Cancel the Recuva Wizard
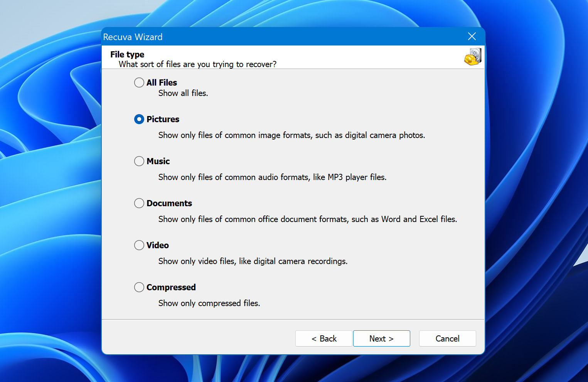The image size is (588, 382). point(447,338)
